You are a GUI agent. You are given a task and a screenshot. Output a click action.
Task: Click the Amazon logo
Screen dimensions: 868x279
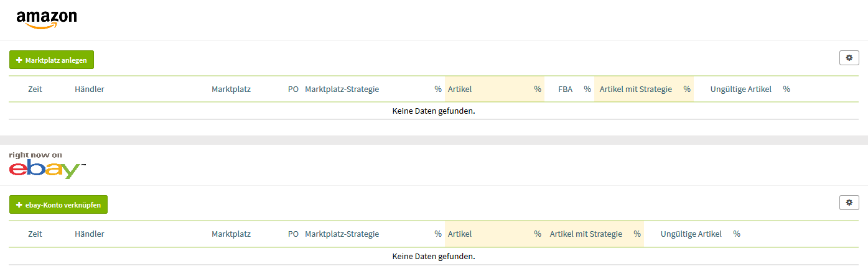pyautogui.click(x=47, y=20)
